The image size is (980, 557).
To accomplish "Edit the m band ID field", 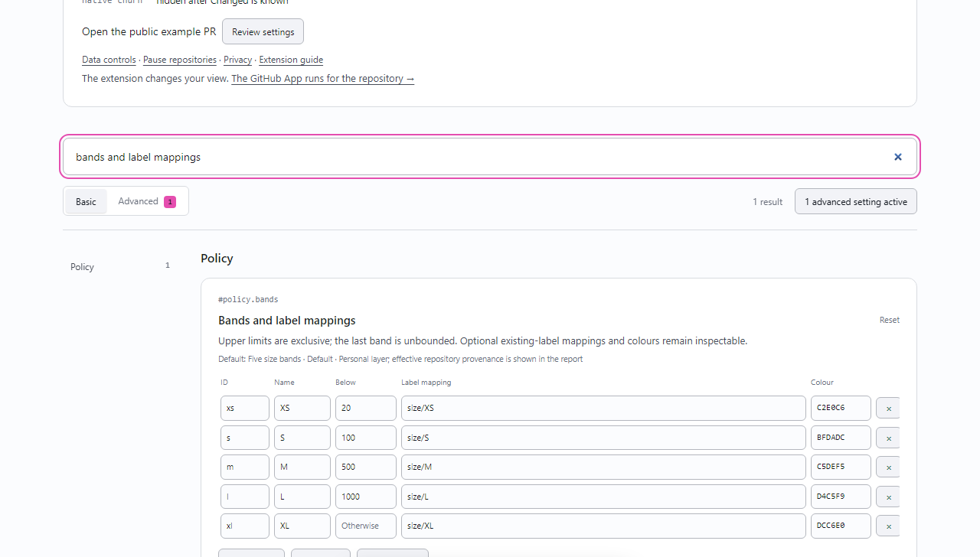I will [245, 467].
